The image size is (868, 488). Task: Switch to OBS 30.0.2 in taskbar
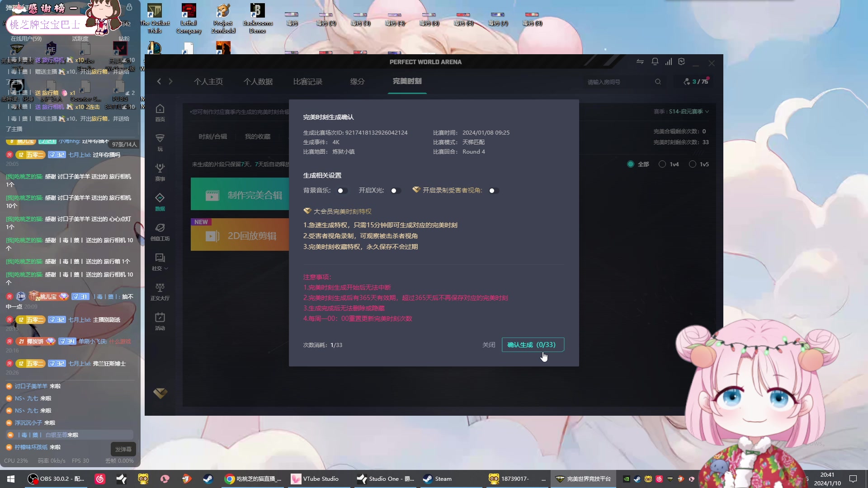(x=56, y=479)
